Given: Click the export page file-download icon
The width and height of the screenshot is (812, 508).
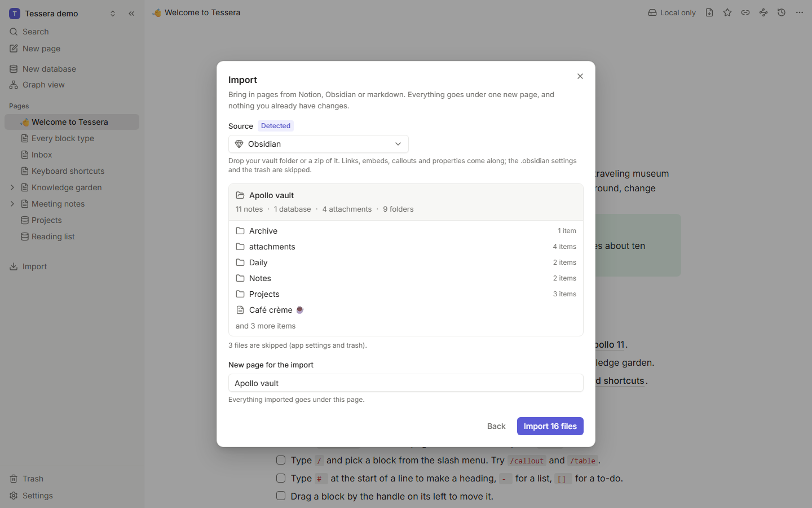Looking at the screenshot, I should tap(709, 12).
